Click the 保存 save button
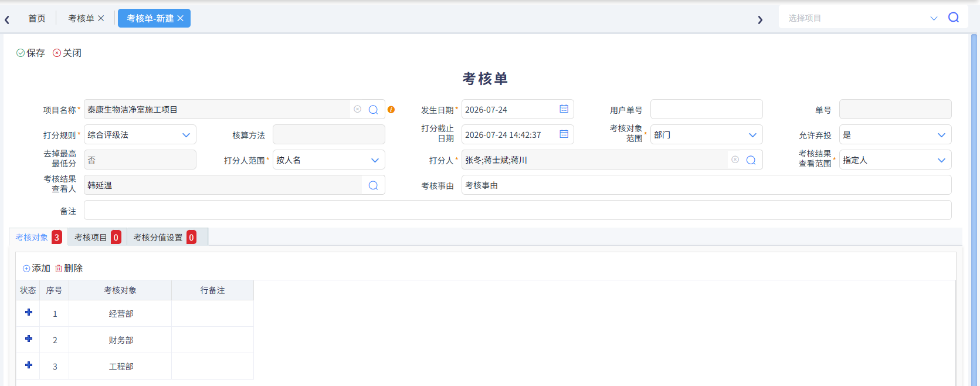 (x=30, y=53)
